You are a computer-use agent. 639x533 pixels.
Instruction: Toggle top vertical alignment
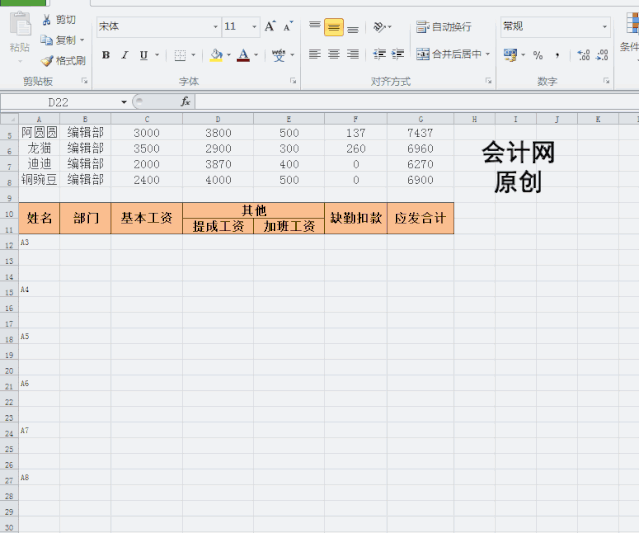click(x=315, y=27)
